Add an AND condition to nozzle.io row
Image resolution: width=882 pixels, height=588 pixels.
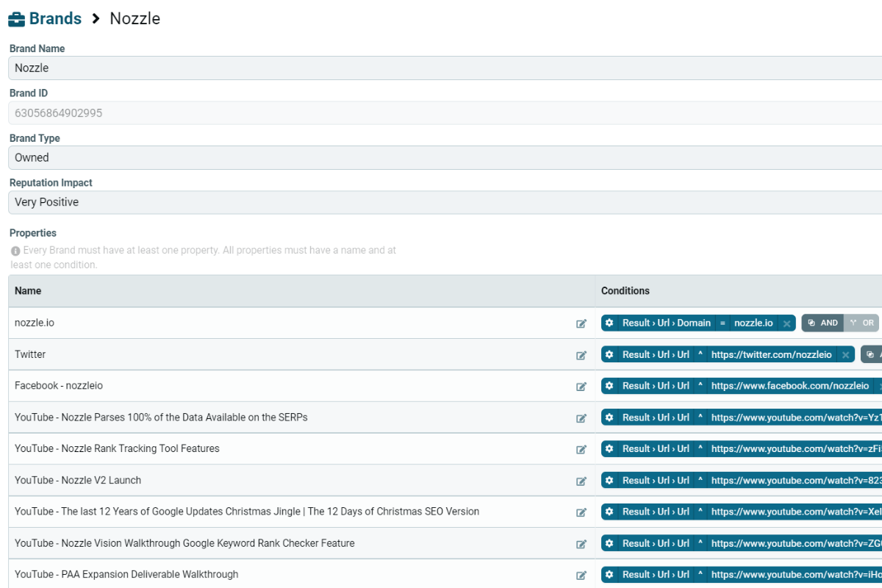[822, 323]
